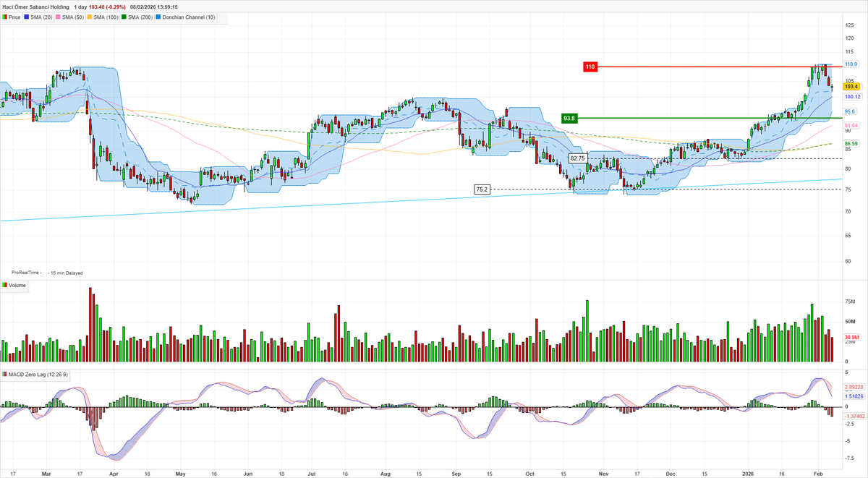Click the 50M volume axis label
This screenshot has height=478, width=868.
[x=851, y=321]
